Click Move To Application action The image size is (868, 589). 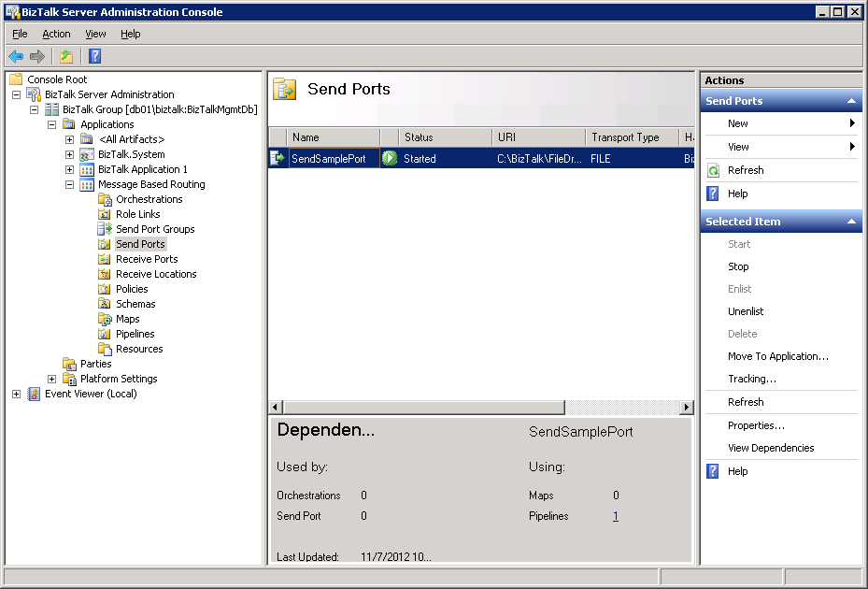777,356
